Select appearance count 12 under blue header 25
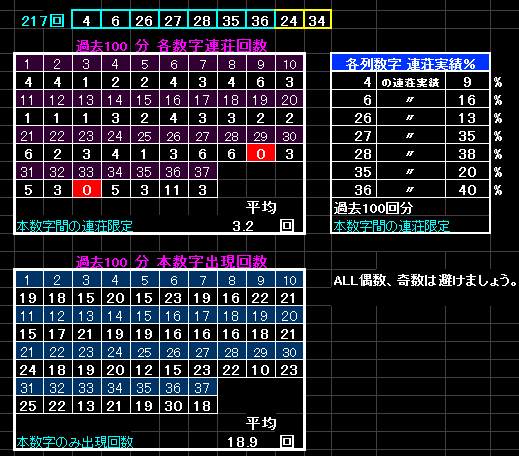The height and width of the screenshot is (456, 519). tap(144, 370)
